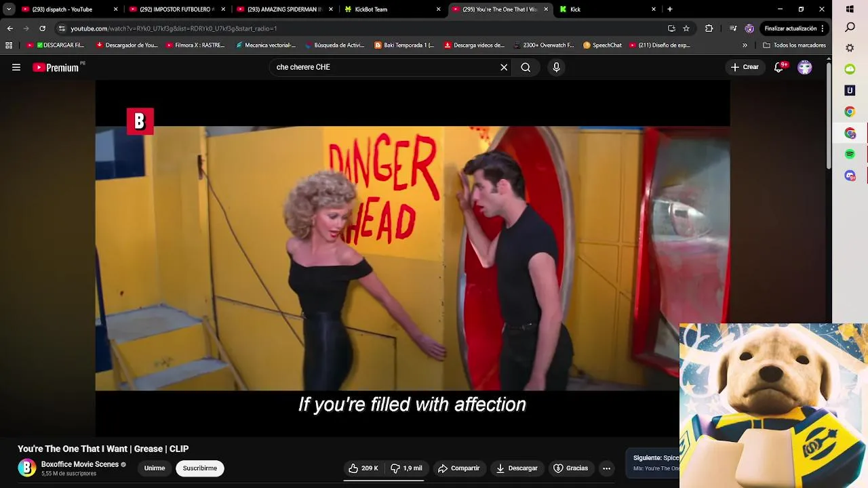
Task: Click the Crear button
Action: point(745,67)
